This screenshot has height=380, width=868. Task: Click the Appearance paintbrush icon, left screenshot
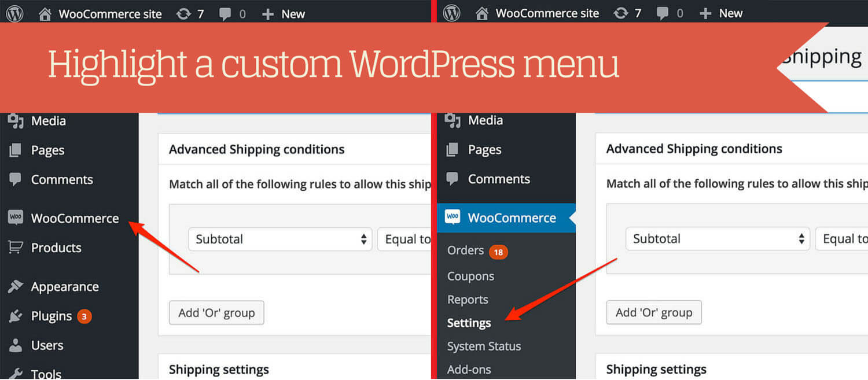16,286
